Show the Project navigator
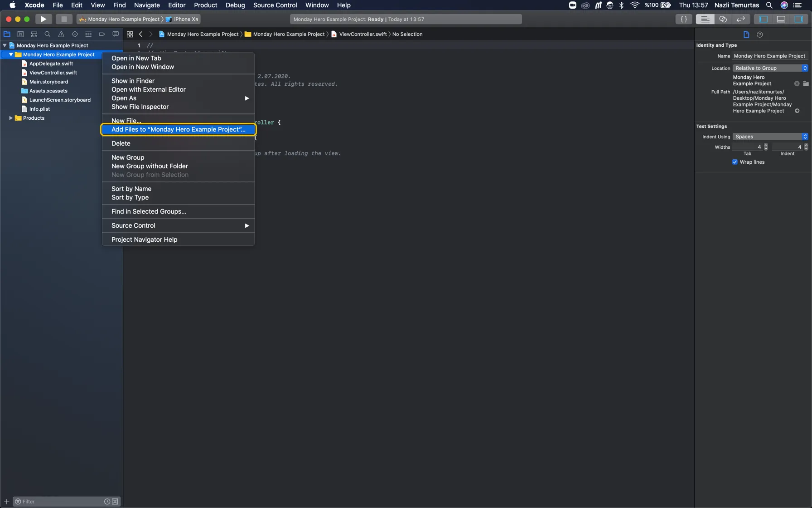 pos(7,34)
